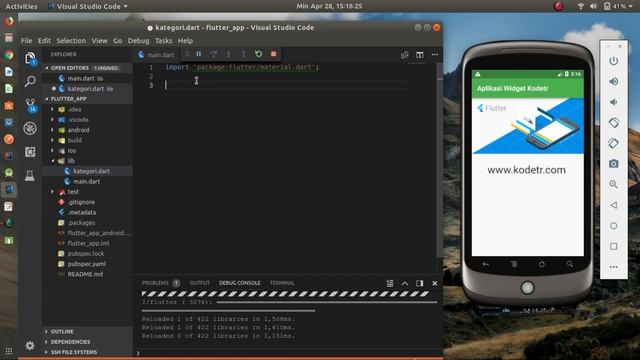Open editor More Actions ellipsis
The width and height of the screenshot is (640, 360).
435,55
